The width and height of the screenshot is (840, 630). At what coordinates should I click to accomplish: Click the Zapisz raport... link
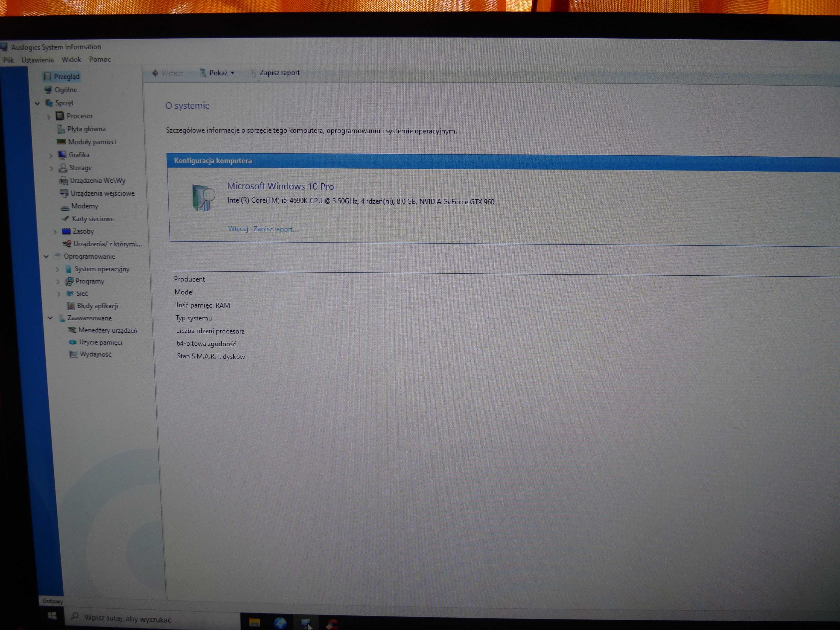click(276, 229)
